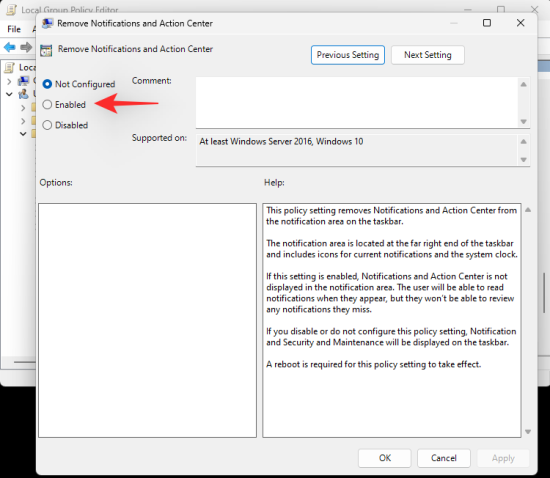Click Back arrow in Group Policy Editor toolbar

point(9,47)
